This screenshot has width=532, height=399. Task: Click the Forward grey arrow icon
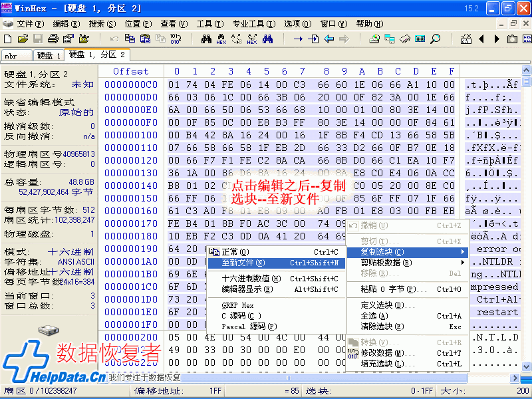pos(344,39)
